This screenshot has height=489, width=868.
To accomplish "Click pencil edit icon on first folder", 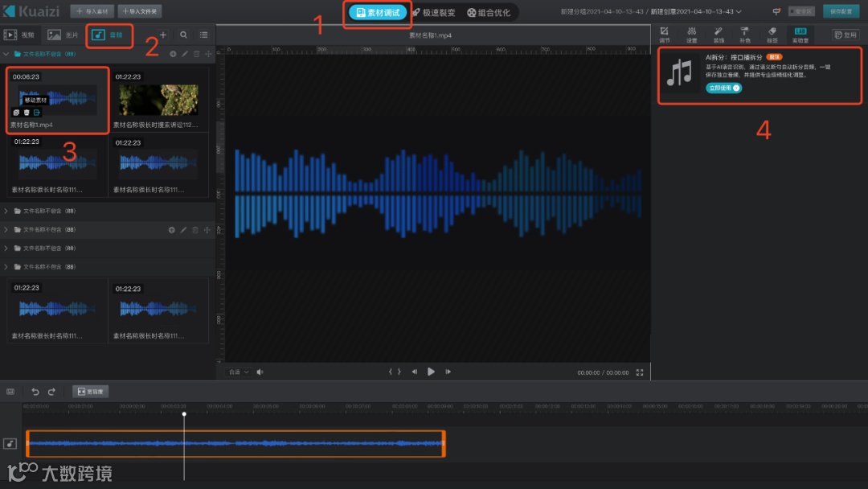I will coord(185,54).
